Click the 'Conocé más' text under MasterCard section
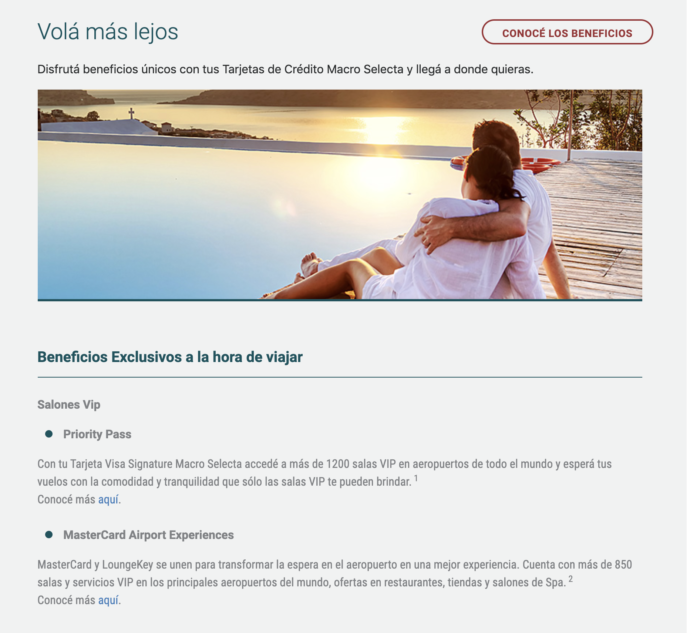The height and width of the screenshot is (633, 700). pyautogui.click(x=67, y=600)
